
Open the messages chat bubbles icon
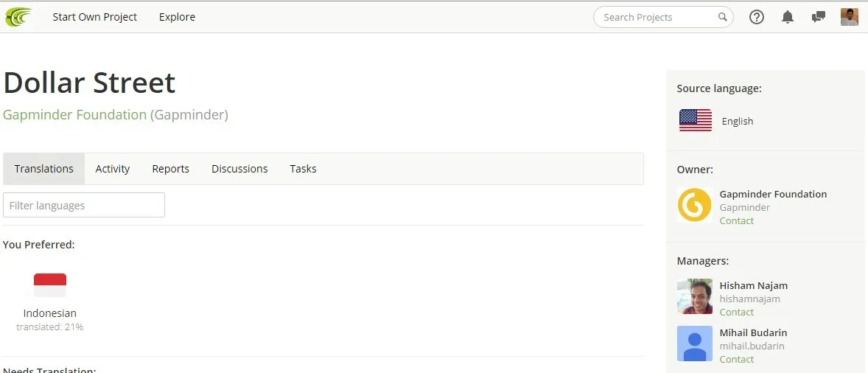pos(818,17)
